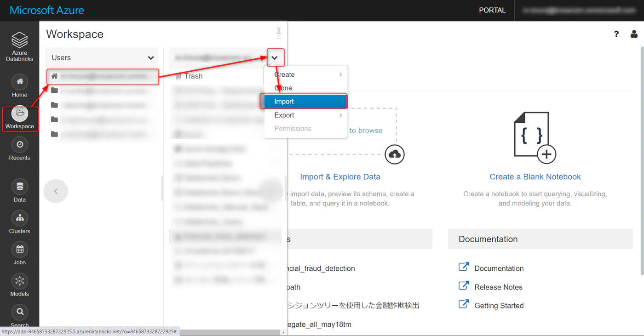Open the Export submenu
Viewport: 644px width, 336px height.
coord(306,115)
